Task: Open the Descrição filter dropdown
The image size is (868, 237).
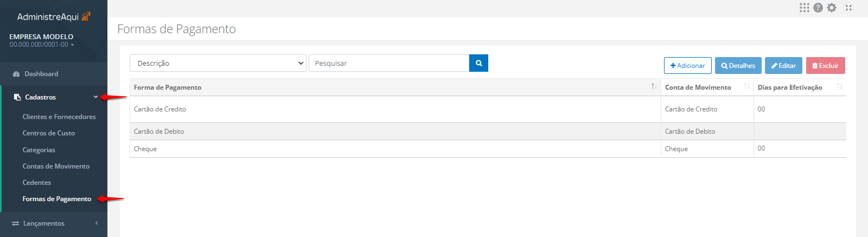Action: click(218, 63)
